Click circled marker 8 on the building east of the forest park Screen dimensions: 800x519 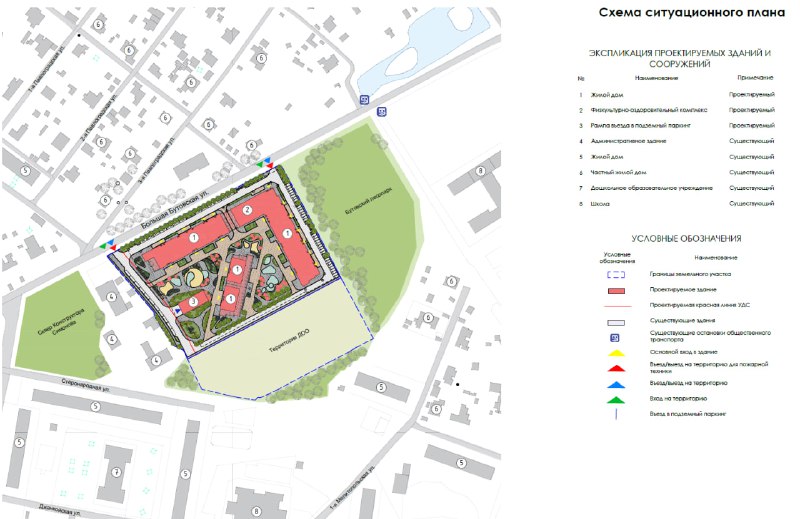click(480, 171)
